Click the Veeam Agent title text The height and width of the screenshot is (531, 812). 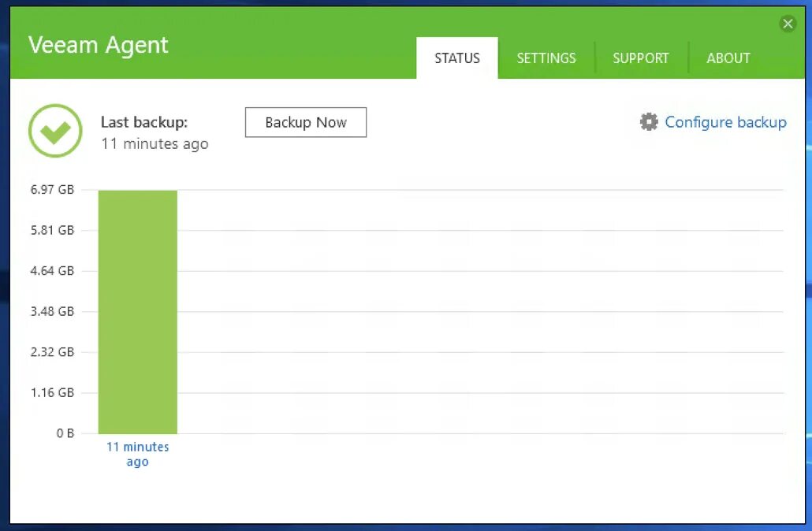coord(99,46)
